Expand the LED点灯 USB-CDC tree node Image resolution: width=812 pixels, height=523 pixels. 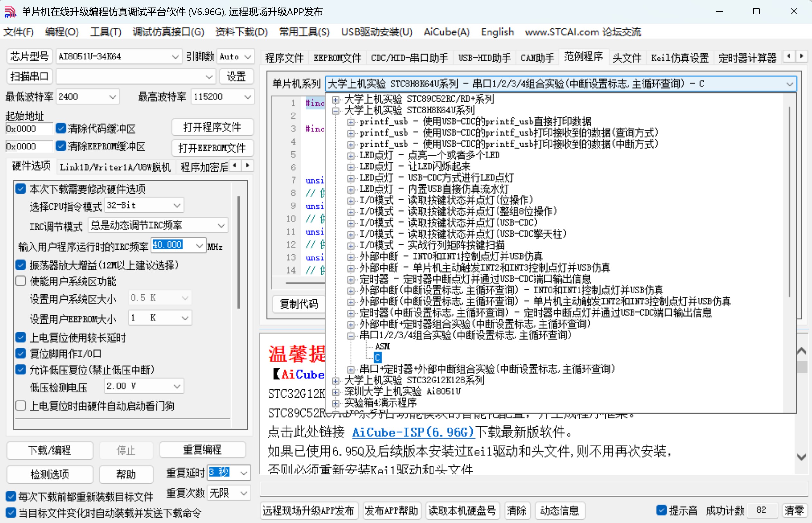351,178
